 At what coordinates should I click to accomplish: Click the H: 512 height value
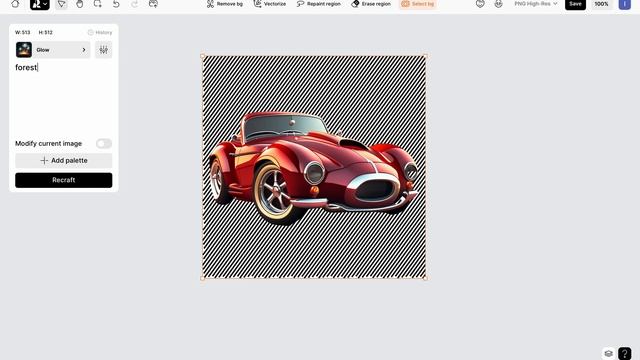45,32
